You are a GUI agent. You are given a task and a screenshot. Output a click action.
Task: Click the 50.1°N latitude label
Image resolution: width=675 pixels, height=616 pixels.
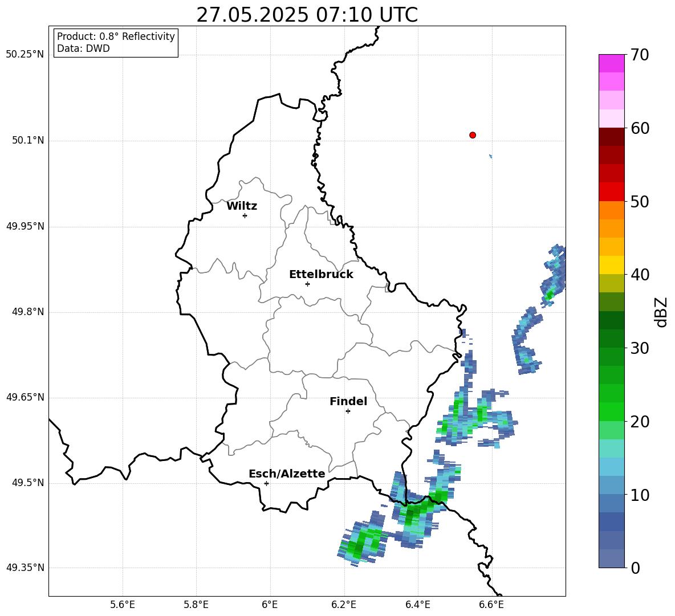[29, 140]
